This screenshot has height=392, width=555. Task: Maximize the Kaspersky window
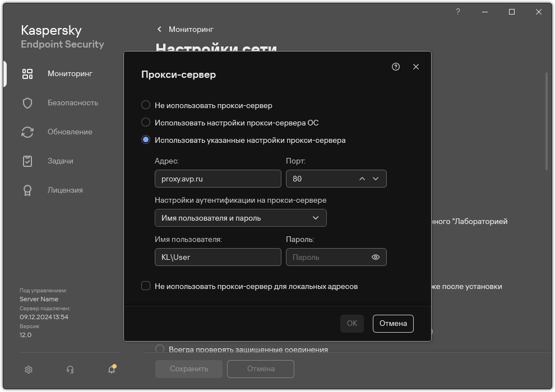(x=512, y=12)
